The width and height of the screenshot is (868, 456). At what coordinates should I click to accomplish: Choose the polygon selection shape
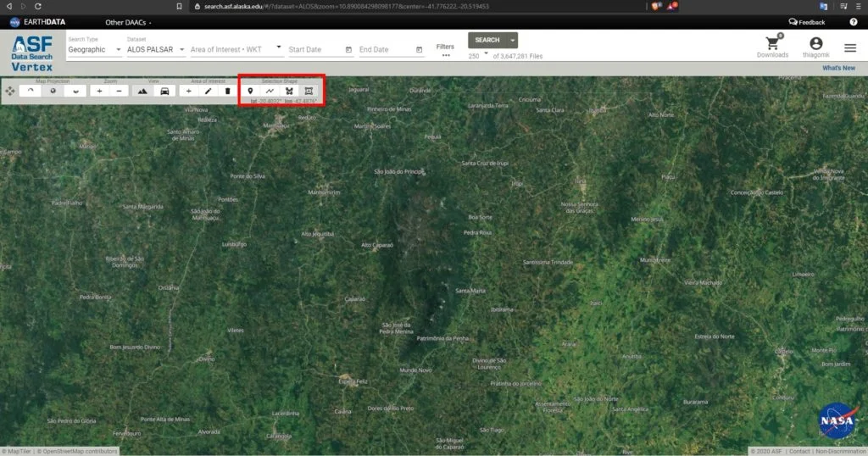pos(289,91)
